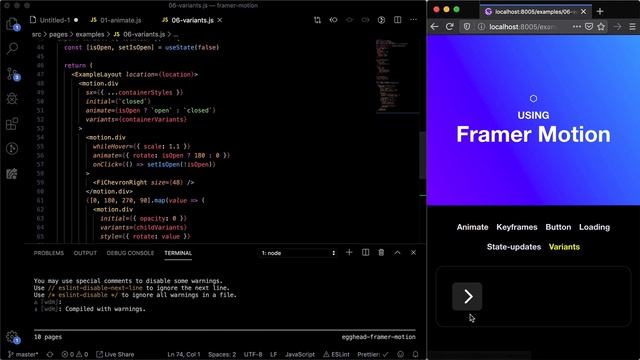
Task: Click the ESLint status item
Action: (x=336, y=354)
